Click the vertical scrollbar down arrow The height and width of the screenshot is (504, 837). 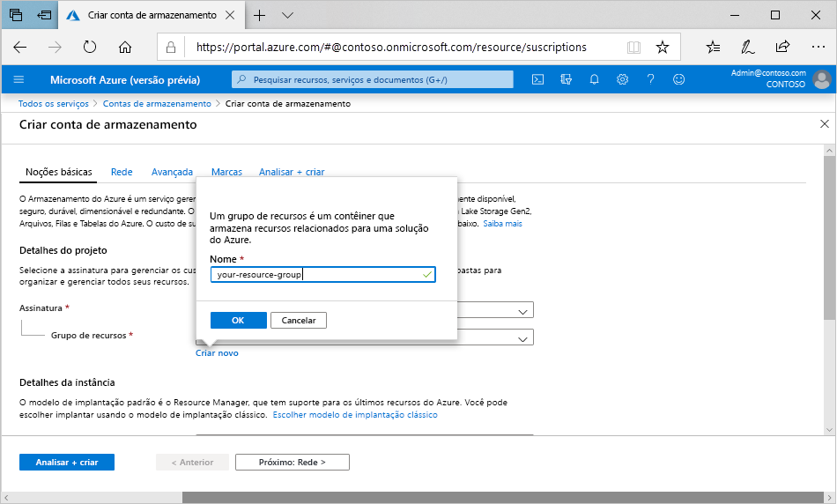point(829,429)
